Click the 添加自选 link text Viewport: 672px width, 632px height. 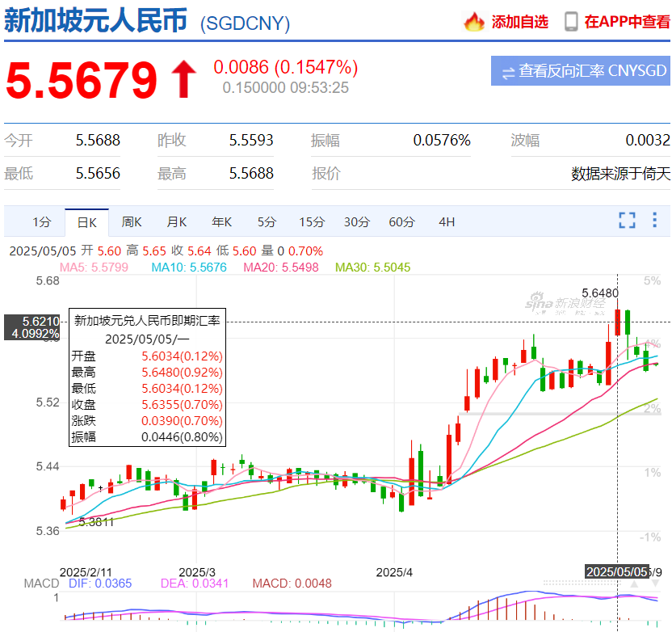(519, 22)
